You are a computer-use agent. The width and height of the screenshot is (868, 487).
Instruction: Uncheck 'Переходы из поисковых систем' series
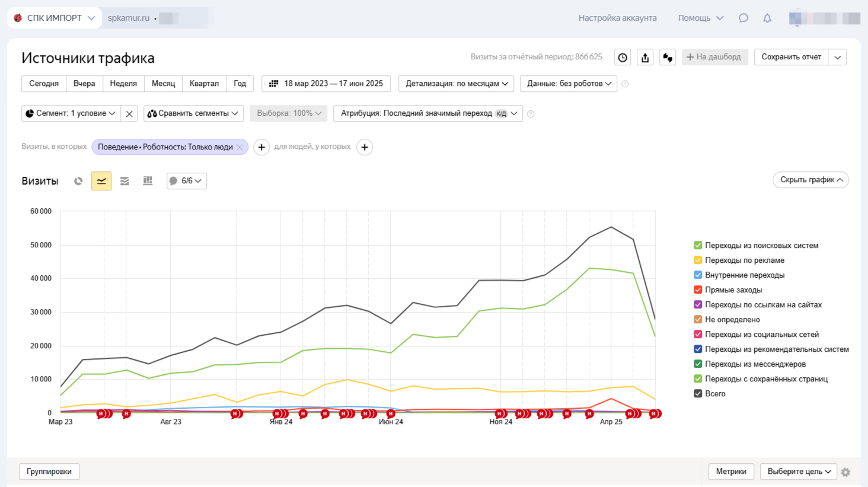pyautogui.click(x=698, y=246)
